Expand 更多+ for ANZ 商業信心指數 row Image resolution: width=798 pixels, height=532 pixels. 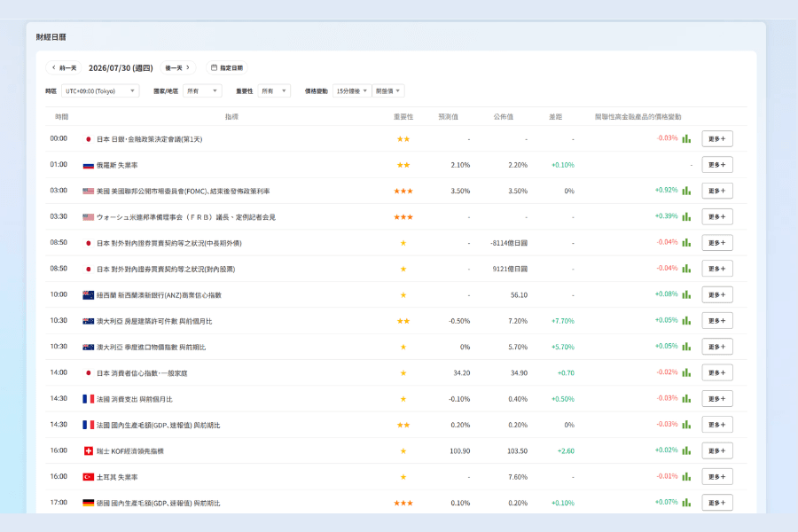tap(717, 294)
